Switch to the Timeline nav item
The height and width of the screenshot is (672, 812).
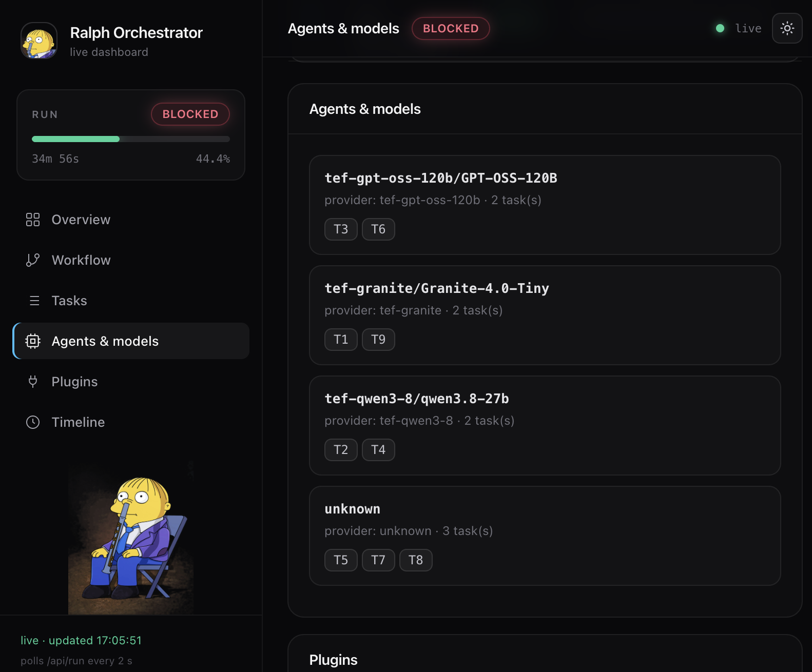point(131,422)
